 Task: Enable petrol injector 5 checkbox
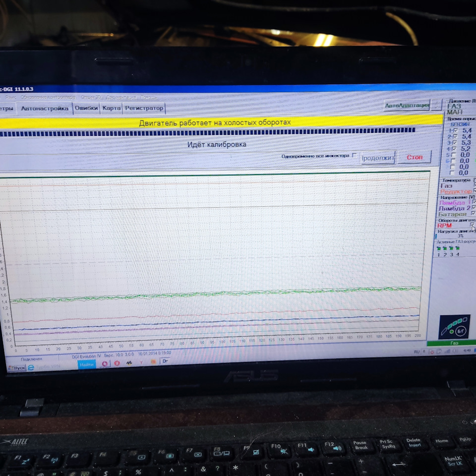pos(453,155)
